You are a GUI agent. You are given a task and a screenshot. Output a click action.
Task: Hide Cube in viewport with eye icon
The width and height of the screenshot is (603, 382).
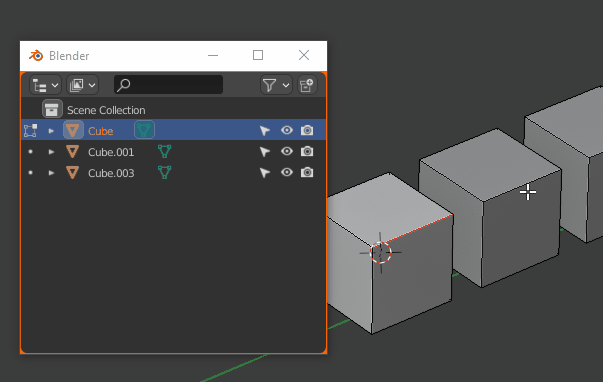[x=287, y=130]
